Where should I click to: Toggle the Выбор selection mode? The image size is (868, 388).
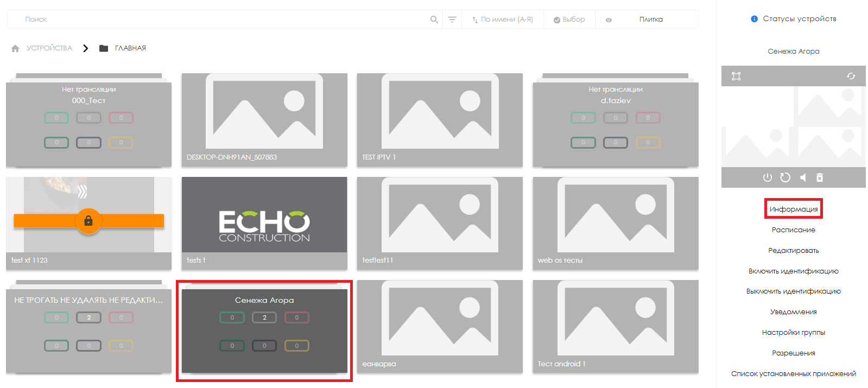click(569, 20)
